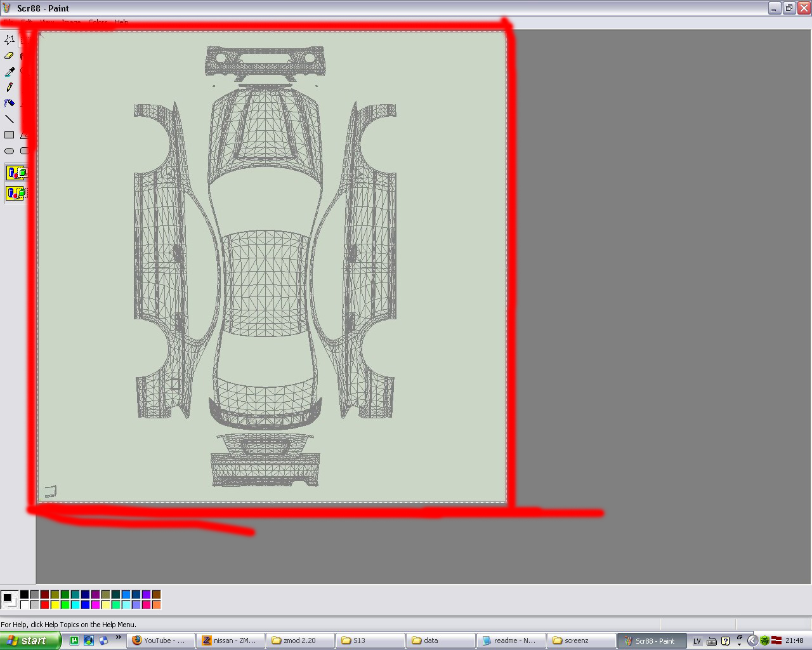Switch to the YouTube taskbar button
The width and height of the screenshot is (812, 650).
[159, 640]
